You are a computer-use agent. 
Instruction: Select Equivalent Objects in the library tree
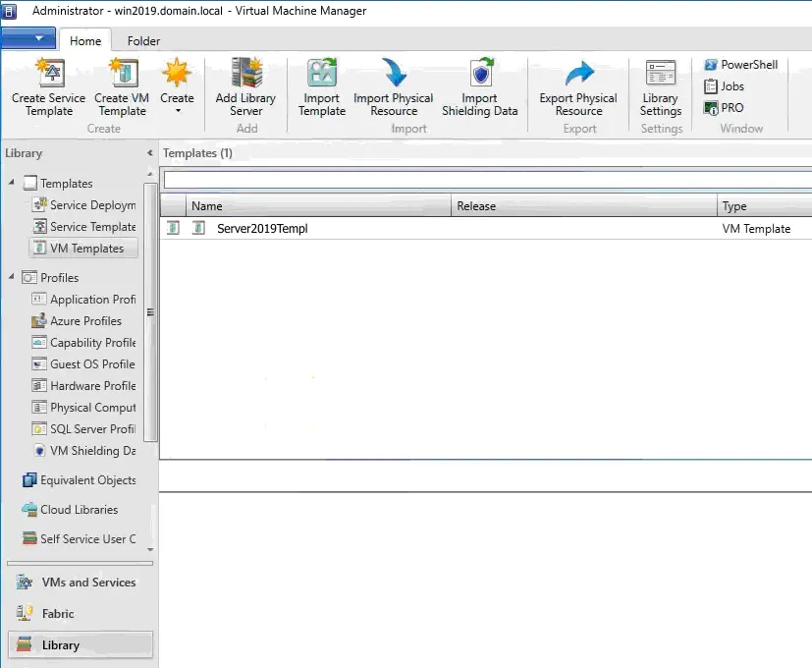coord(80,480)
